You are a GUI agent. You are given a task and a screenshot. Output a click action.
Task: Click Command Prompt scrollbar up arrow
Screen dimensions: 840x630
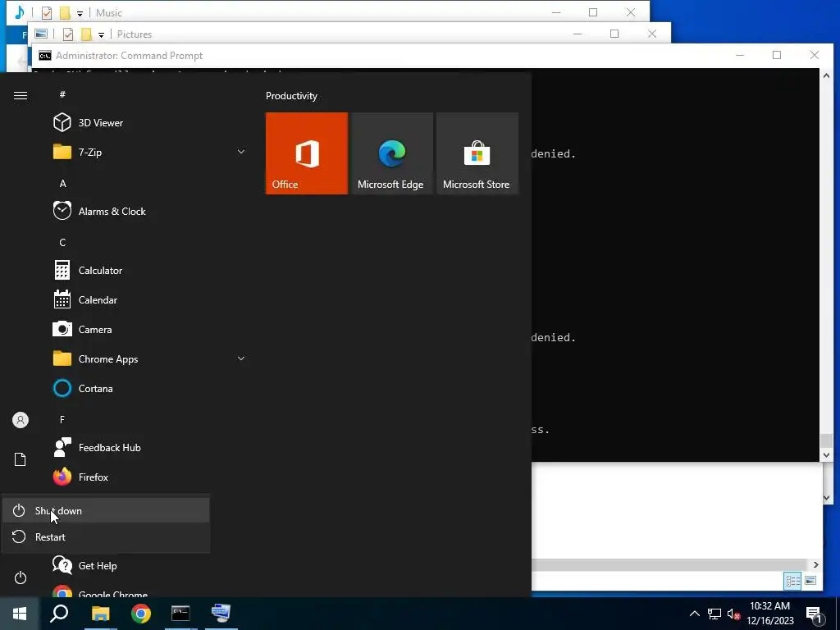[826, 76]
